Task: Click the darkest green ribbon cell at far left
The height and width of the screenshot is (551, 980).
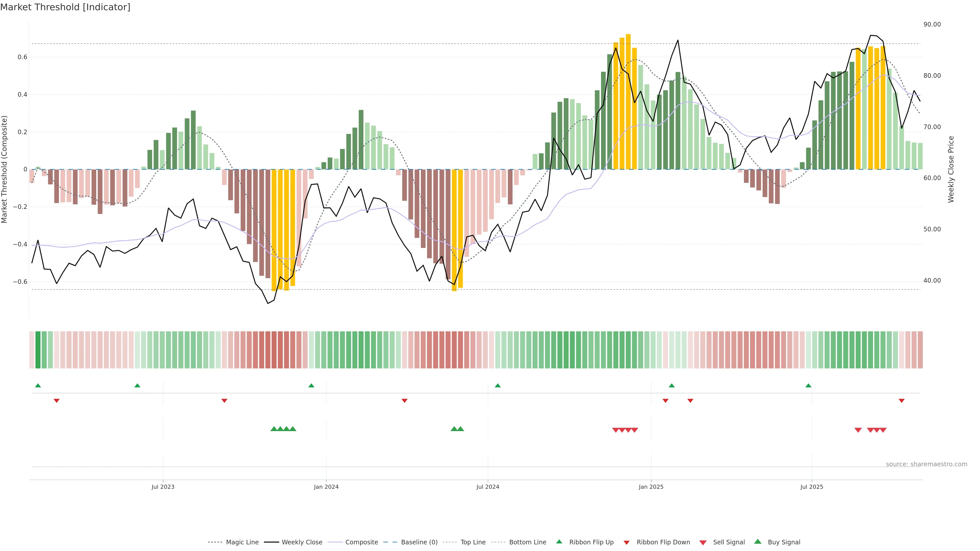Action: point(38,349)
